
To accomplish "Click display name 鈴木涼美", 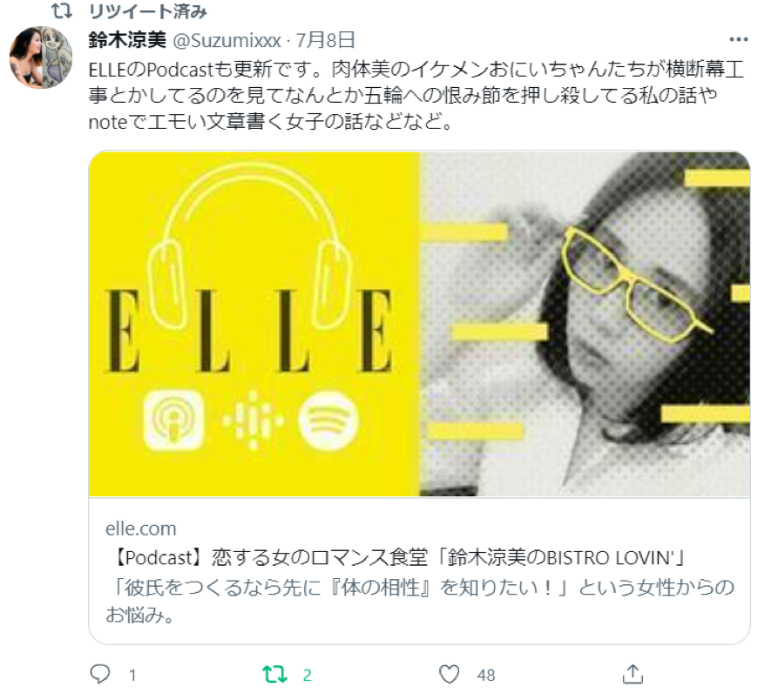I will 127,40.
